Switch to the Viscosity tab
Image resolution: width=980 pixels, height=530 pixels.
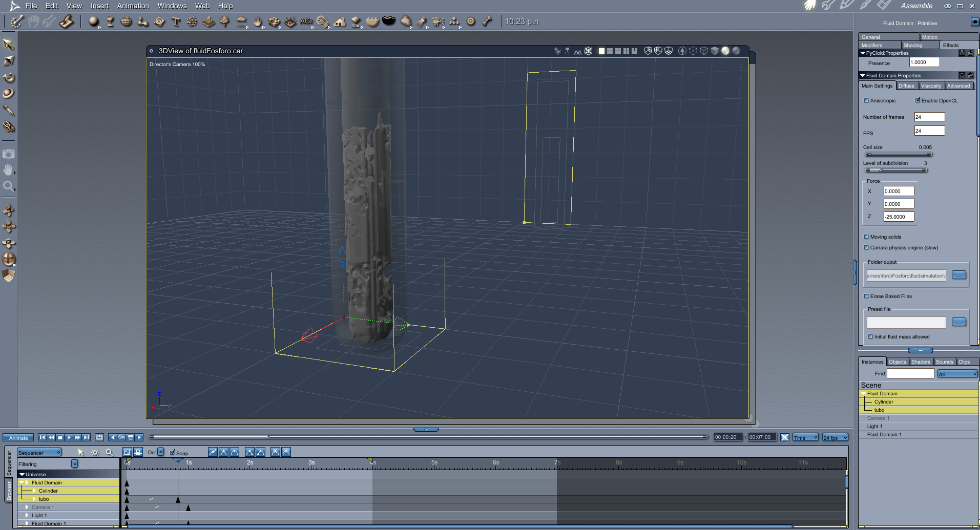tap(931, 86)
